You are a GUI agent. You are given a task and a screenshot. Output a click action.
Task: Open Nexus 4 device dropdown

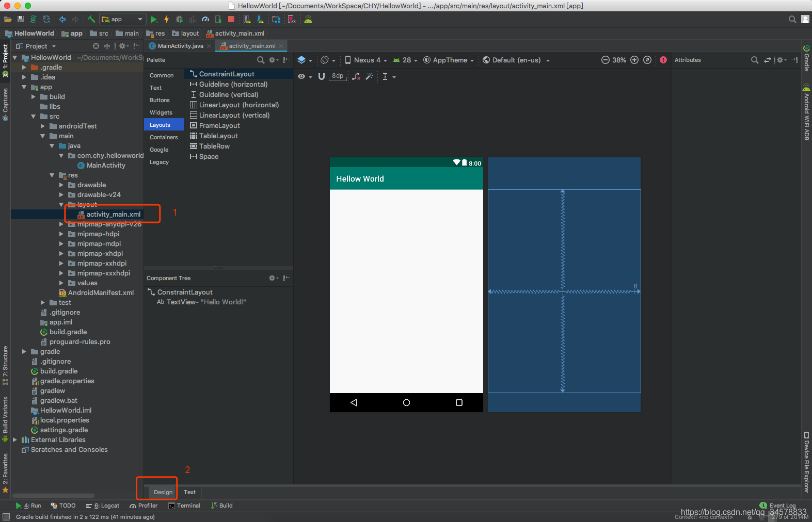click(366, 60)
